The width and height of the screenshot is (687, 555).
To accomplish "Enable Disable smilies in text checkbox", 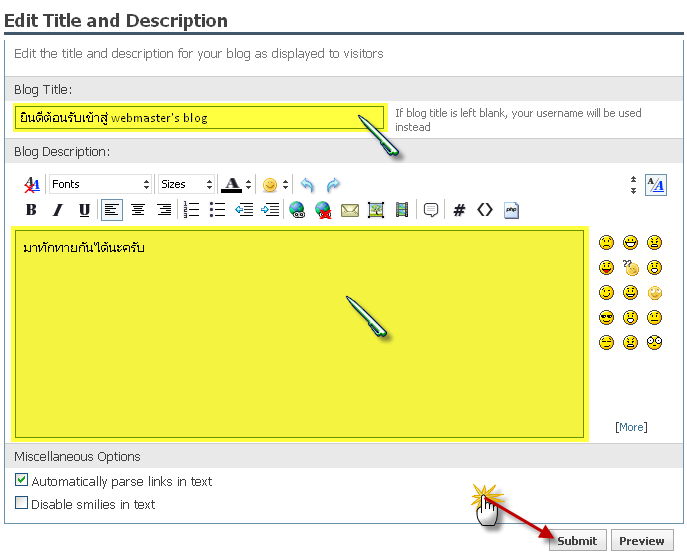I will (21, 504).
